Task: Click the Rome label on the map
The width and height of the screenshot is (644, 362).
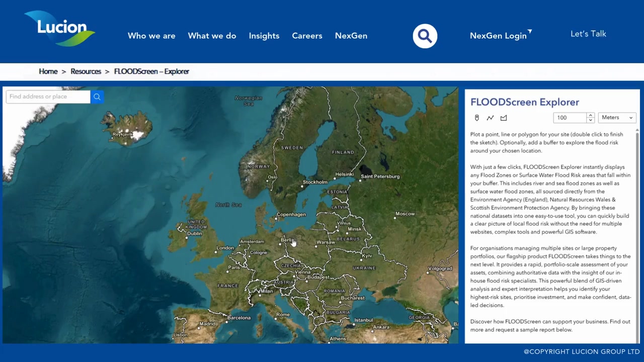Action: tap(283, 315)
